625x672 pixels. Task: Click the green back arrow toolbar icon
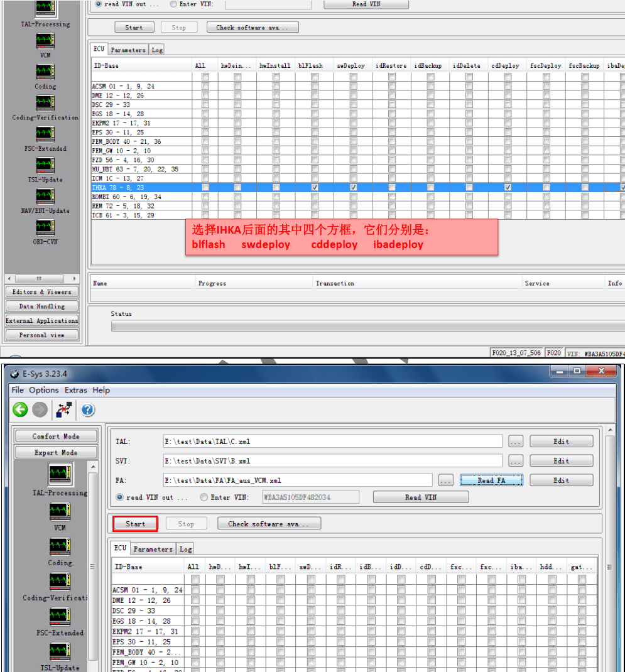(20, 410)
